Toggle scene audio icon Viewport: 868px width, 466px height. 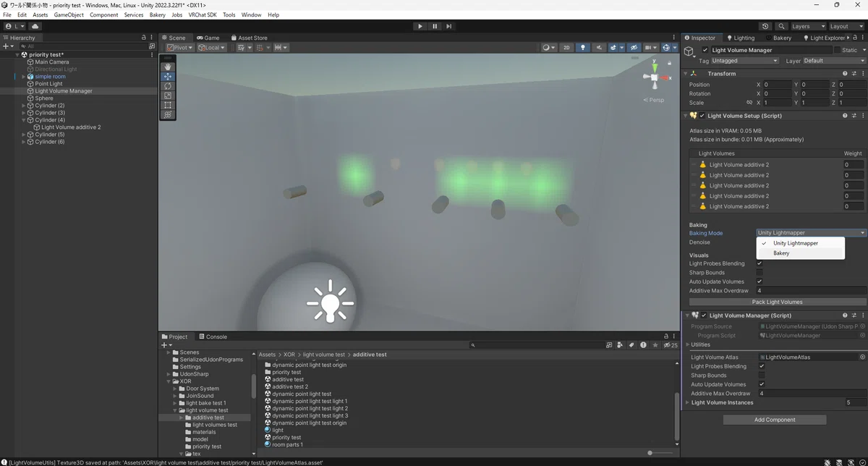(x=600, y=48)
